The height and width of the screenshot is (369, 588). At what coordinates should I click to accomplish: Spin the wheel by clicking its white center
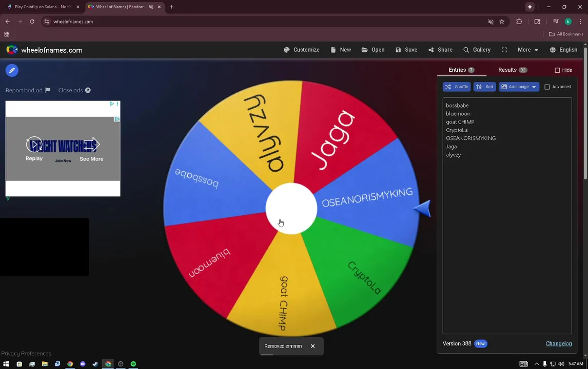pyautogui.click(x=291, y=209)
